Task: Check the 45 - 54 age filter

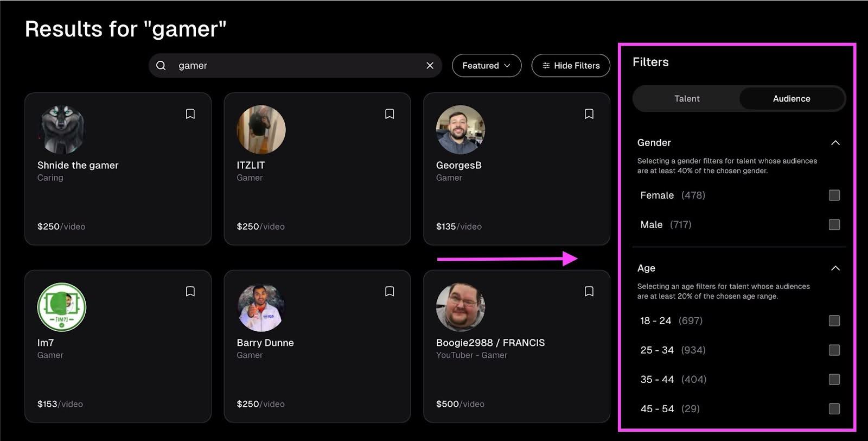Action: (x=834, y=409)
